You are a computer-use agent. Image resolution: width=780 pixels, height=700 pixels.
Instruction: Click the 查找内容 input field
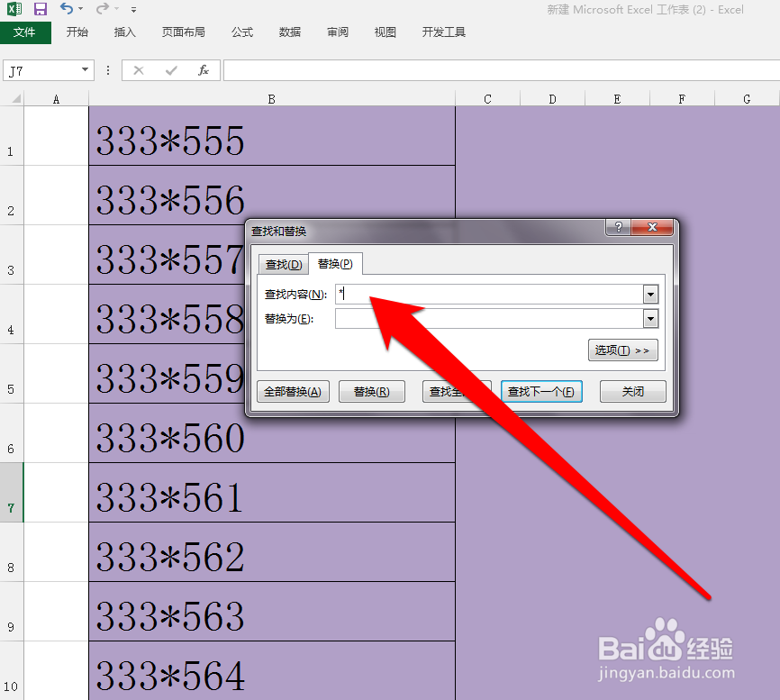(489, 294)
